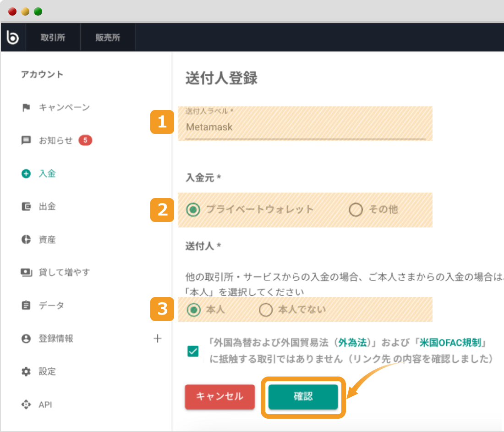Expand 登録情報 with the plus icon

(x=158, y=338)
